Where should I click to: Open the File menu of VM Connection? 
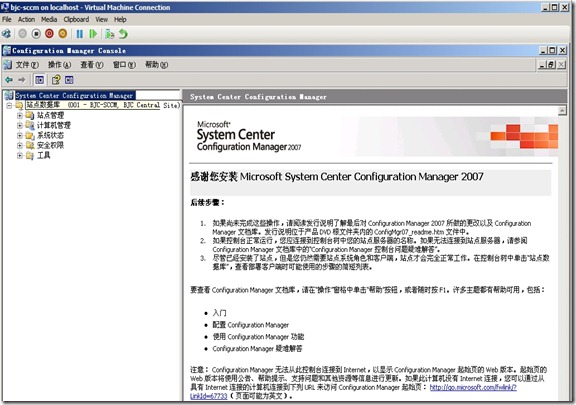pos(7,19)
